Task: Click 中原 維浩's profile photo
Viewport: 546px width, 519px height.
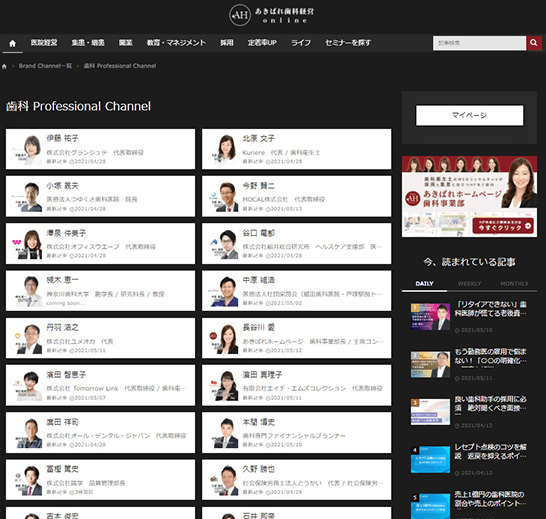Action: [x=223, y=291]
